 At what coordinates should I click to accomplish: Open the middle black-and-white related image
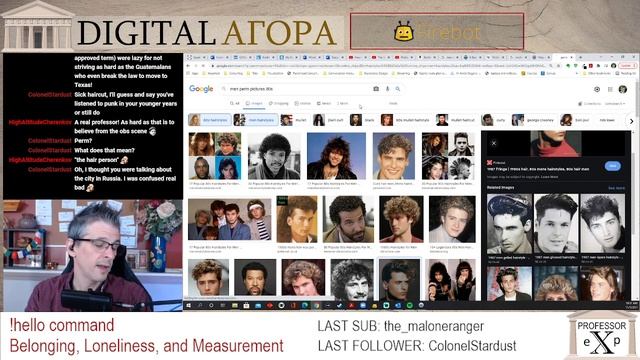[556, 224]
